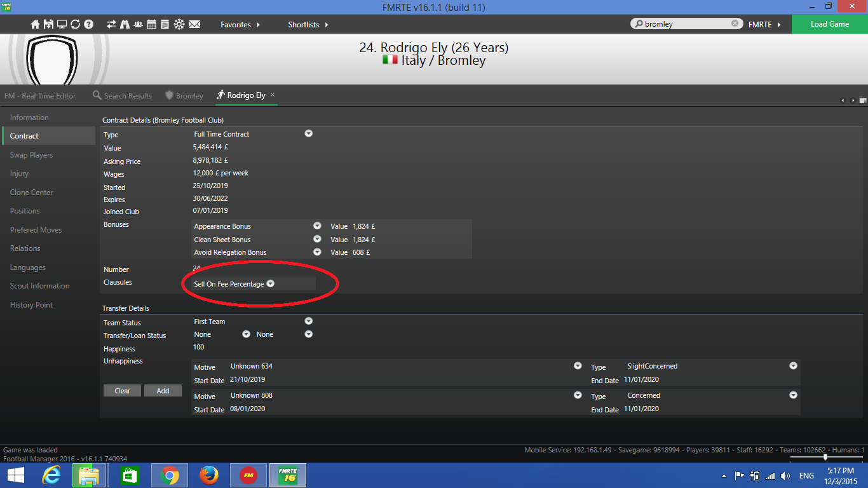Switch to the Bromley club tab
The width and height of the screenshot is (868, 488).
(184, 95)
